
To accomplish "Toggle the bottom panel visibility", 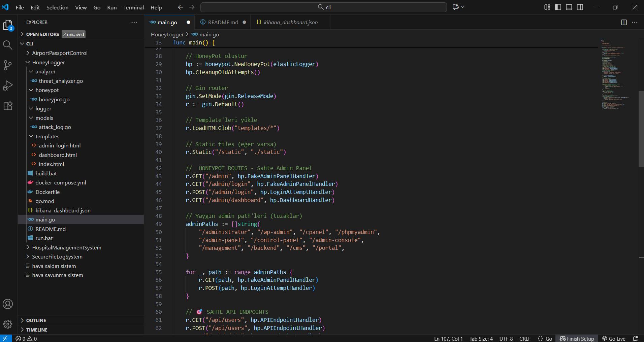I will coord(569,7).
